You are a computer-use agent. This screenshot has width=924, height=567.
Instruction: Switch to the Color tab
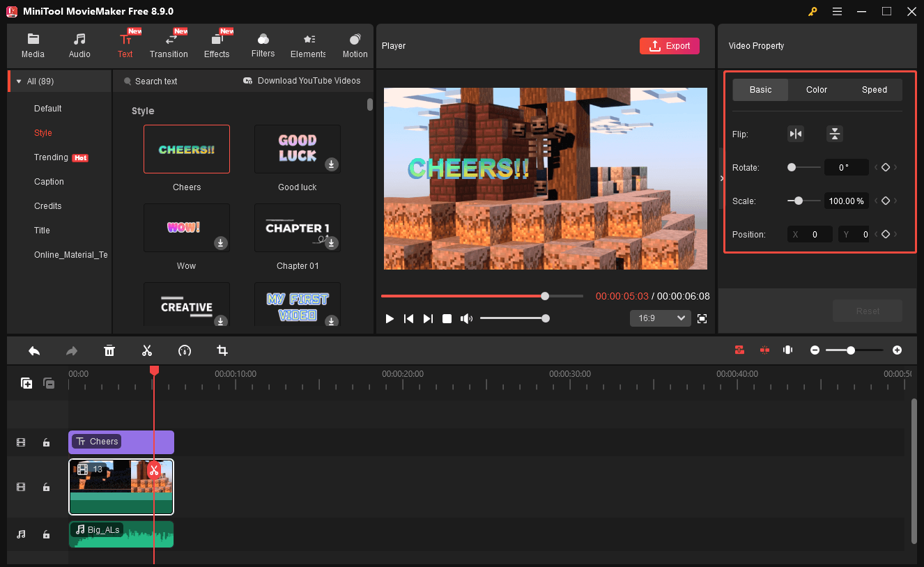point(817,90)
